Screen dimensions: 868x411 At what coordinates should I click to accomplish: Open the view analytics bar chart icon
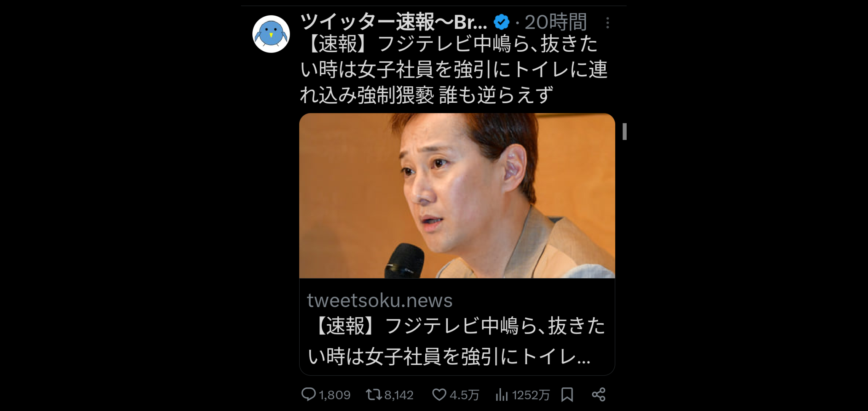tap(502, 395)
